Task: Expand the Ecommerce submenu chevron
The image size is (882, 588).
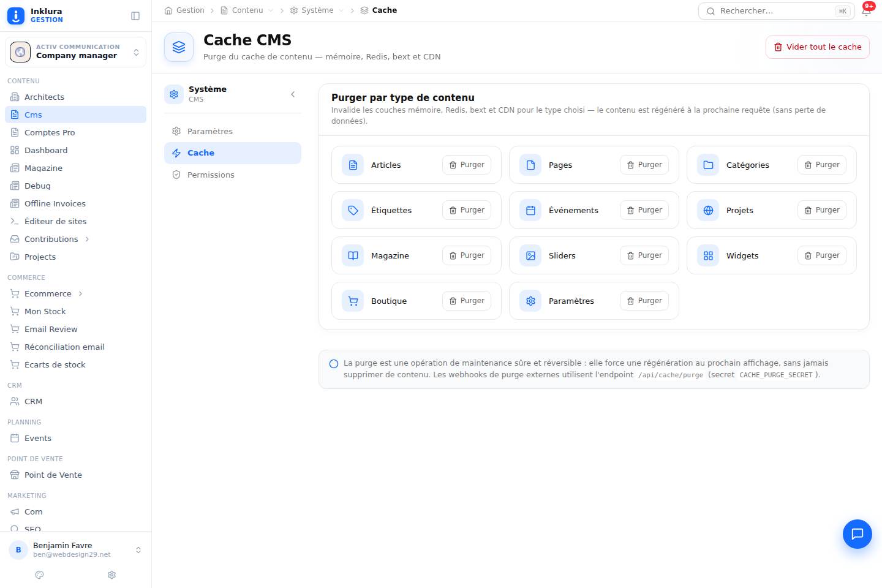Action: point(80,294)
